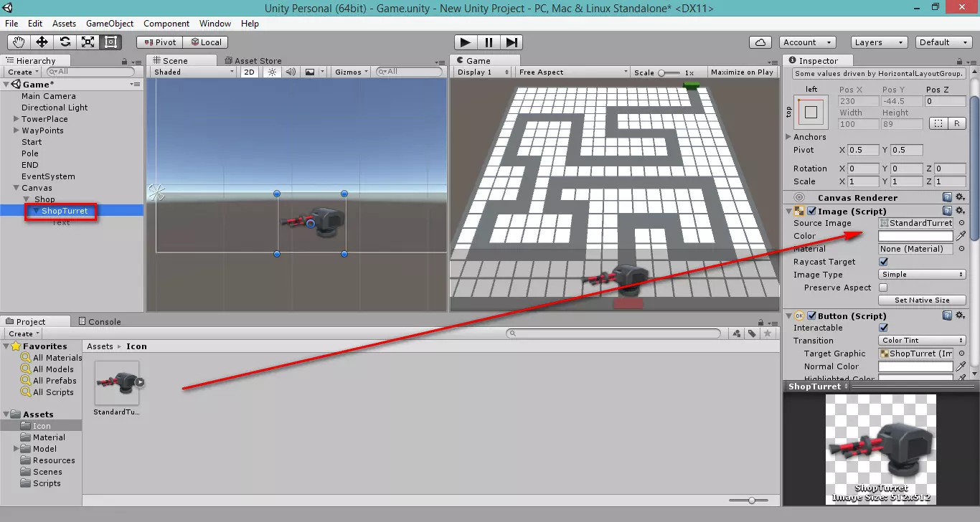The width and height of the screenshot is (980, 522).
Task: Expand the TowerPlace hierarchy item
Action: [x=16, y=119]
